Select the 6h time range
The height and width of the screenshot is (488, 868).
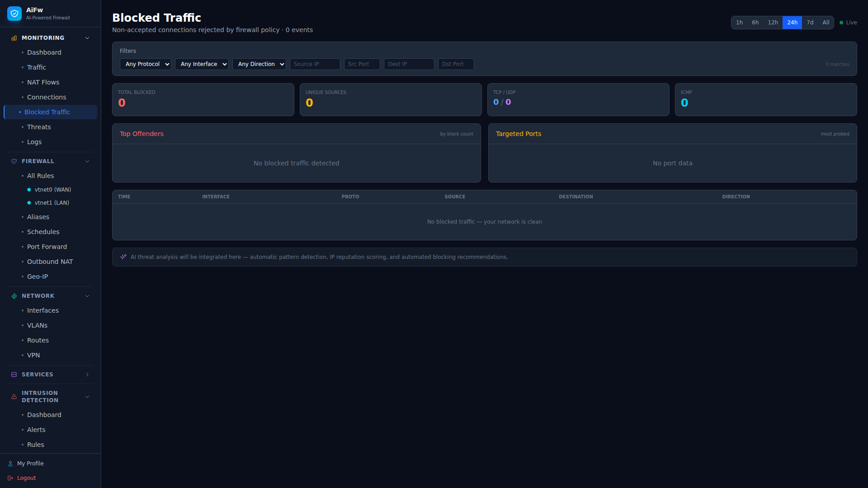point(755,23)
